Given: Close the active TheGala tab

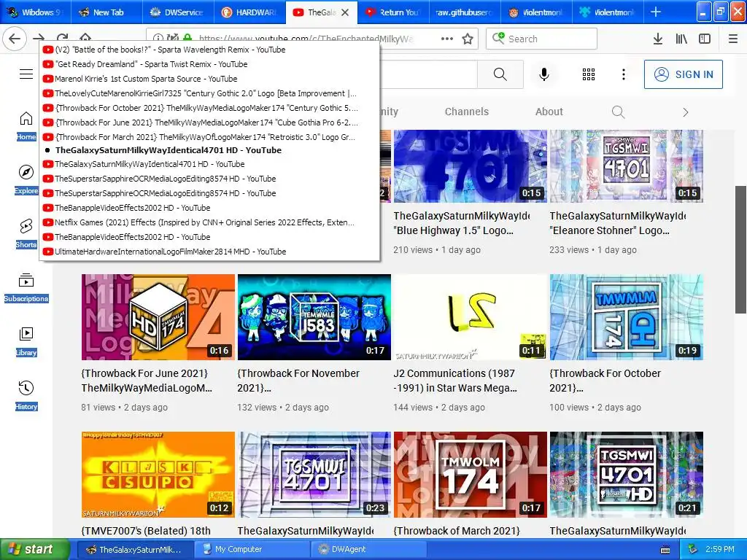Looking at the screenshot, I should [345, 12].
